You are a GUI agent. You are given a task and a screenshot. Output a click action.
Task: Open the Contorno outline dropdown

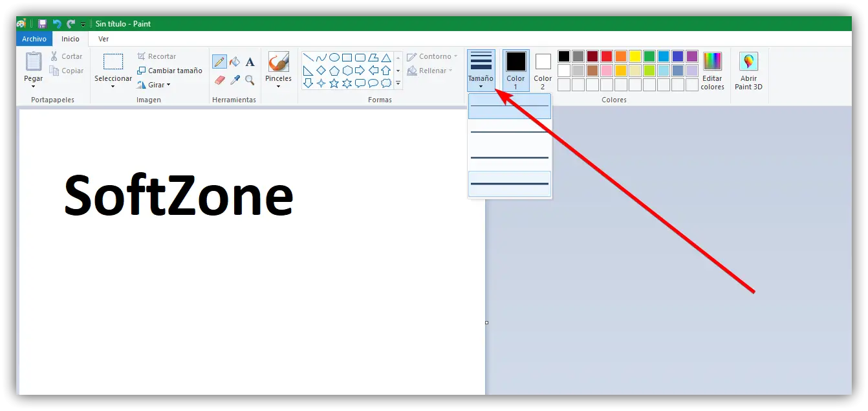tap(432, 56)
